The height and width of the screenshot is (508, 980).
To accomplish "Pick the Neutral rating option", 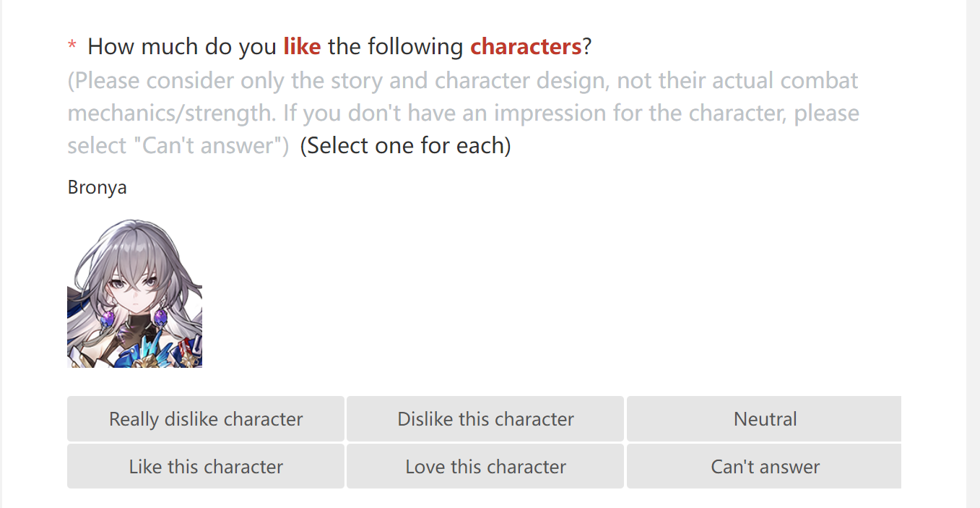I will click(764, 419).
